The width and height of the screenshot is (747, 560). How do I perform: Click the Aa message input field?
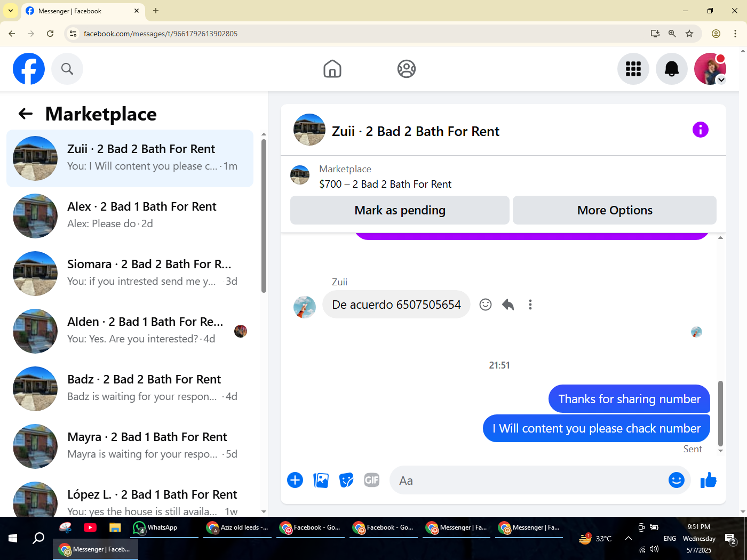coord(528,481)
